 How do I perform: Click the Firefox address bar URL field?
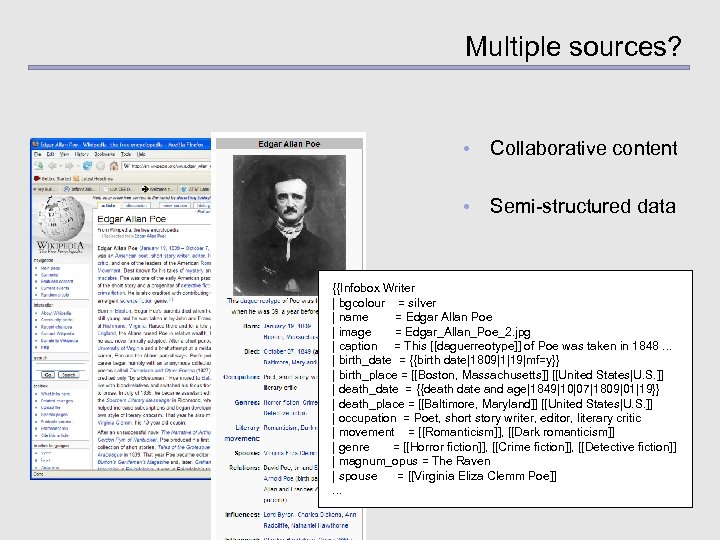(x=167, y=166)
